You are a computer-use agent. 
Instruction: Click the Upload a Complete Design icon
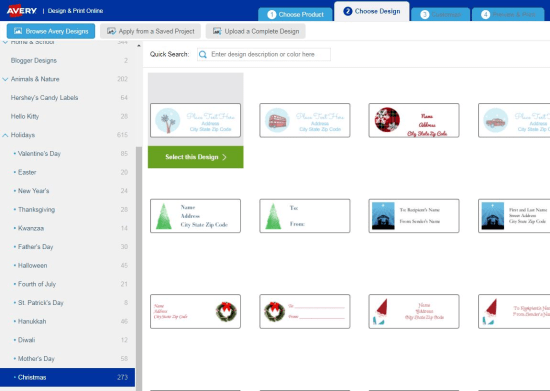coord(217,31)
